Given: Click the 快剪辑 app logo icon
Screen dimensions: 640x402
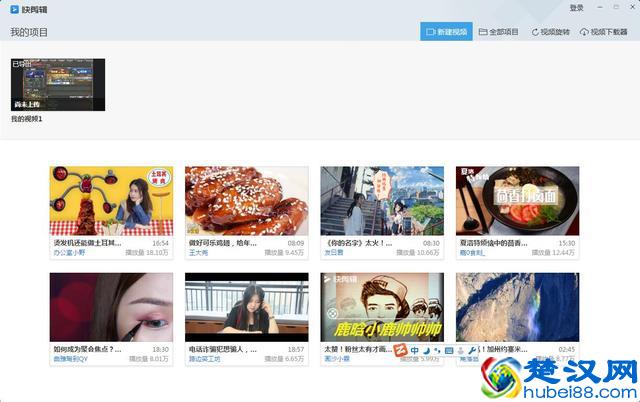Looking at the screenshot, I should 14,9.
